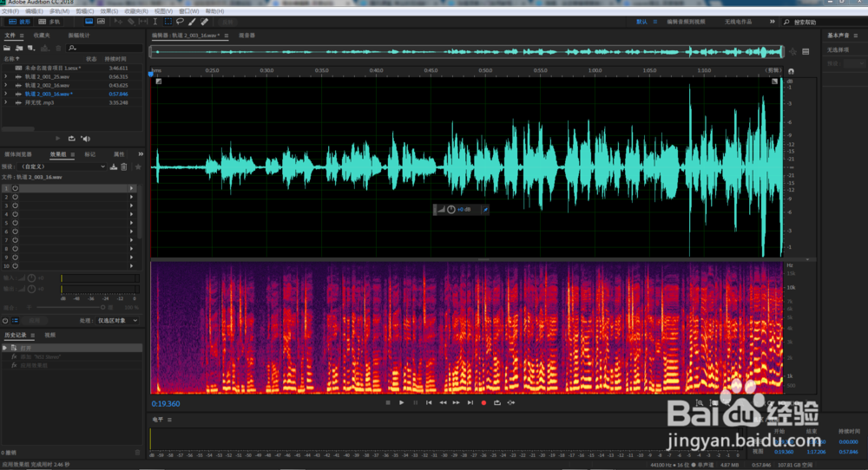The height and width of the screenshot is (470, 868).
Task: Click the transport Stop button
Action: [x=388, y=403]
